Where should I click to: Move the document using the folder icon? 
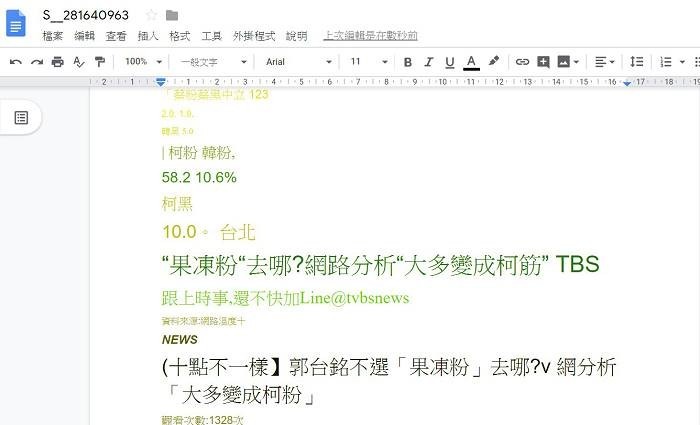(172, 16)
